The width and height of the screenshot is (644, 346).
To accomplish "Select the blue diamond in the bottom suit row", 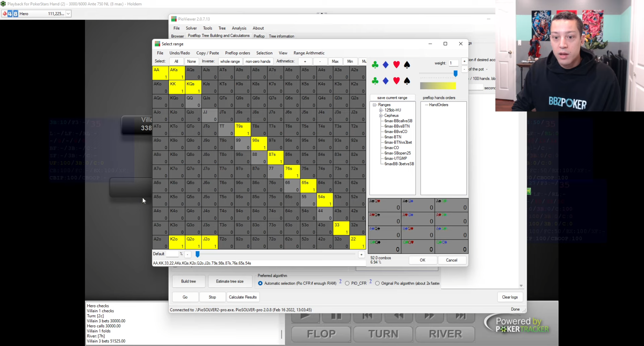I will pos(386,81).
